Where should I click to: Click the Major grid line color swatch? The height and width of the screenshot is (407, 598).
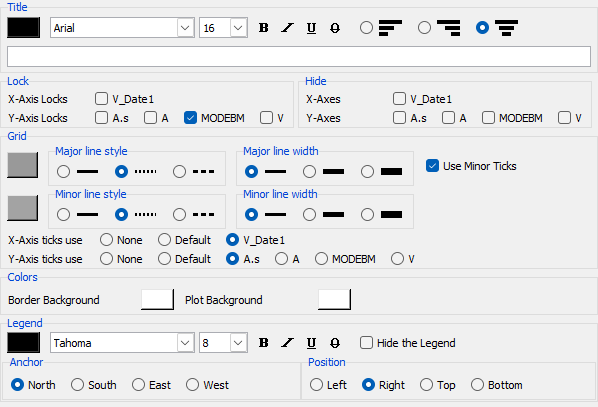coord(23,165)
